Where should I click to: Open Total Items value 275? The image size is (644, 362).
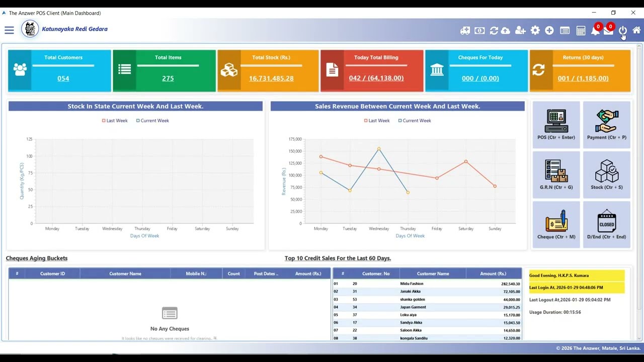coord(168,78)
